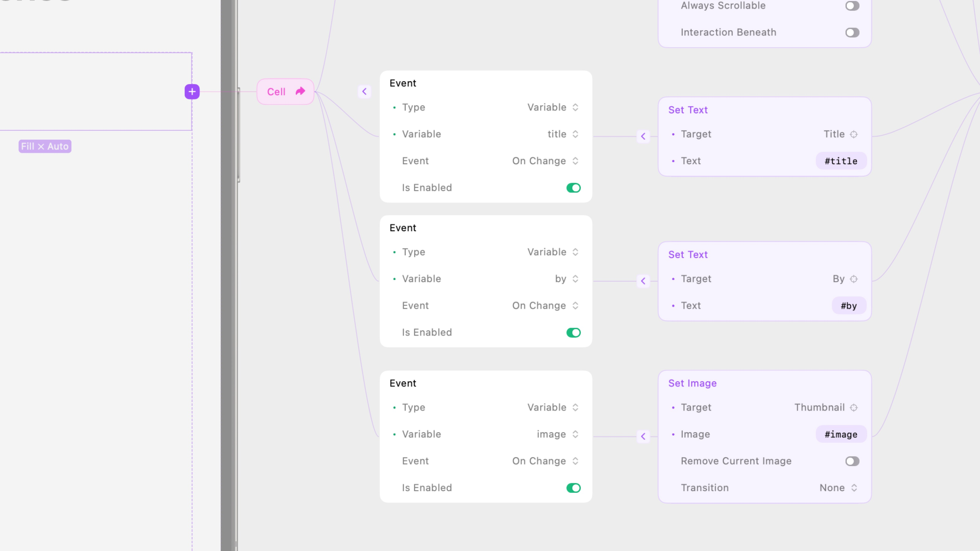Open On Change dropdown in by event
980x551 pixels.
[x=545, y=306]
